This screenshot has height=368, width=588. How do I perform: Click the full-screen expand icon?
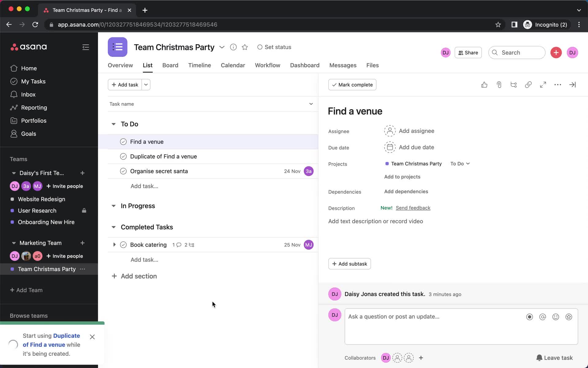(543, 84)
